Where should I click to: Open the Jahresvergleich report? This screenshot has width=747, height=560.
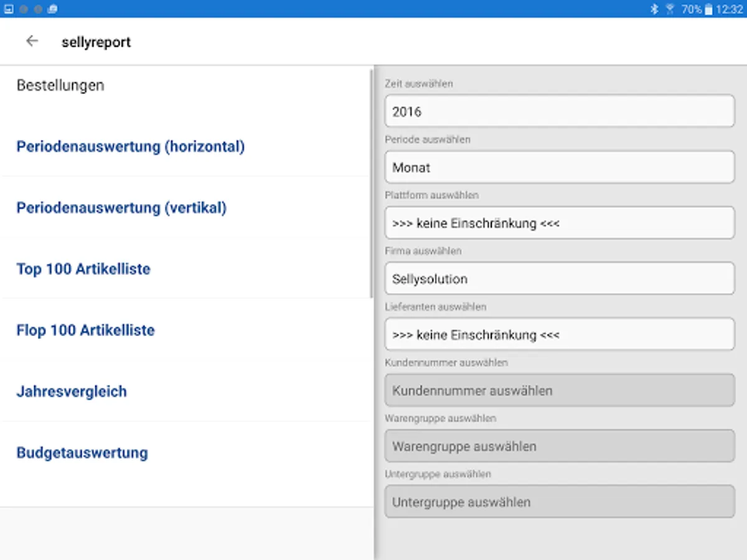(72, 391)
